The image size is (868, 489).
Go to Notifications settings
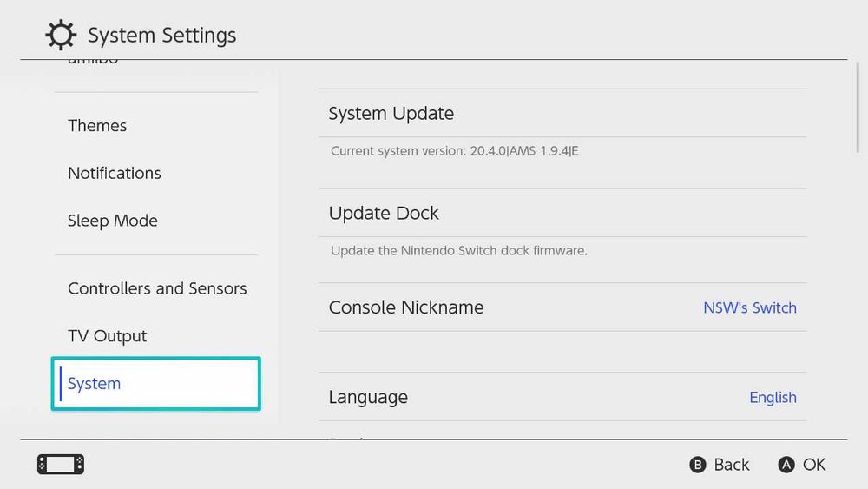pyautogui.click(x=115, y=173)
